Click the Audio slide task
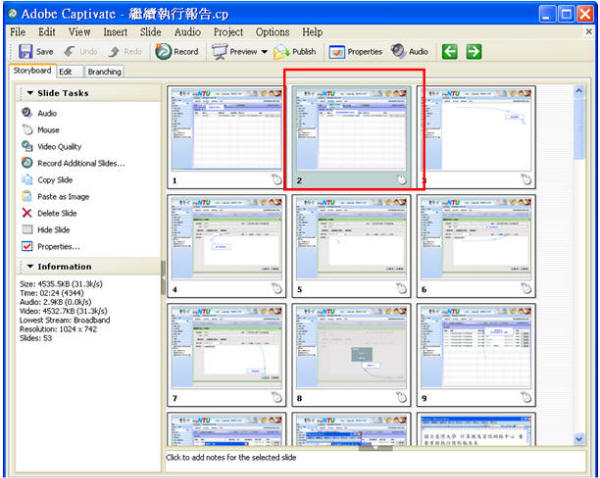The height and width of the screenshot is (478, 600). (39, 113)
